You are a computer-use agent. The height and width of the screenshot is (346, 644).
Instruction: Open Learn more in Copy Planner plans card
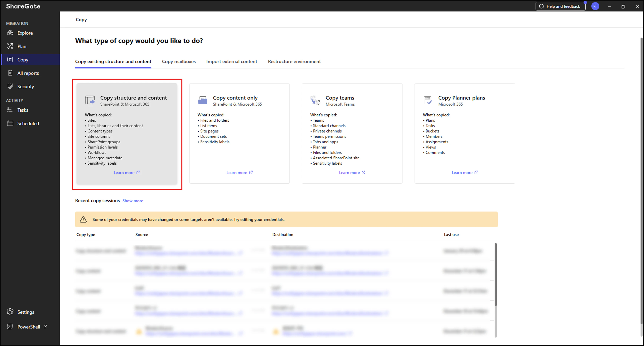click(462, 173)
